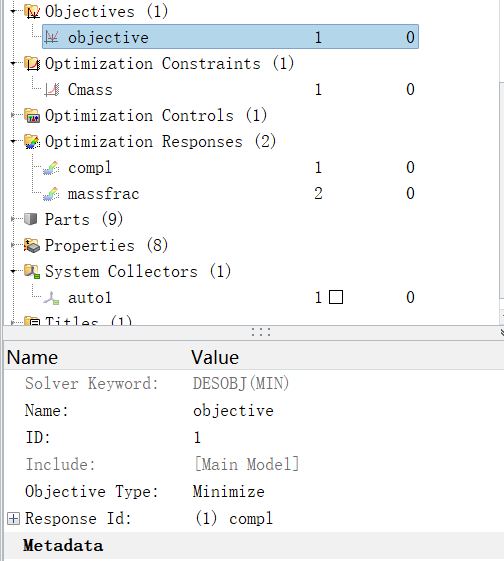
Task: Click the Value column header
Action: pos(215,357)
